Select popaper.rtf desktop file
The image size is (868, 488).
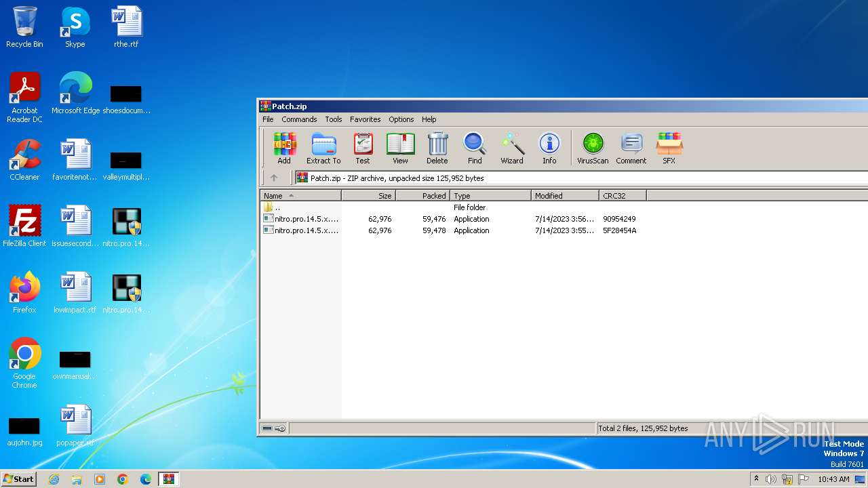(x=75, y=426)
